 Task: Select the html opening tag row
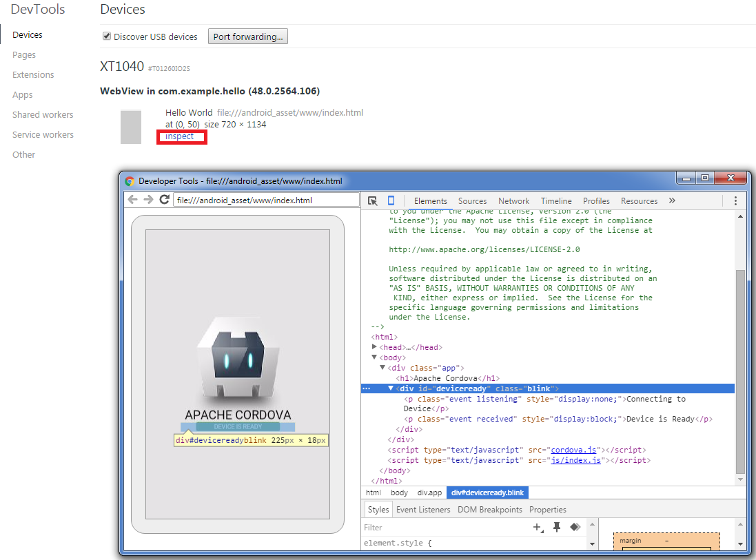coord(385,337)
